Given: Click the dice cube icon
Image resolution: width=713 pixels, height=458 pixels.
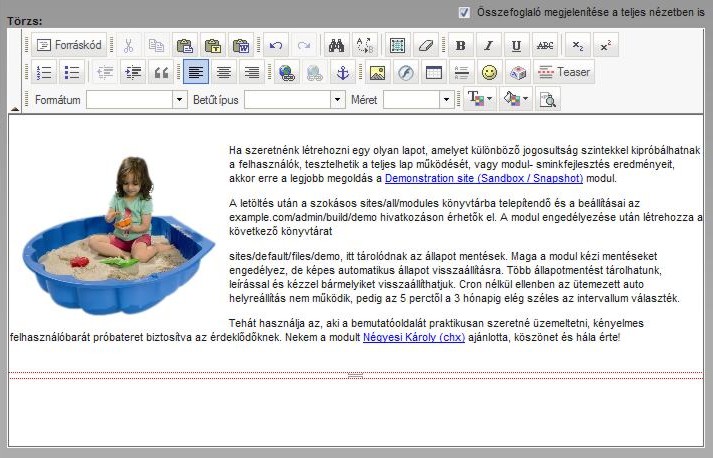Looking at the screenshot, I should [x=518, y=72].
